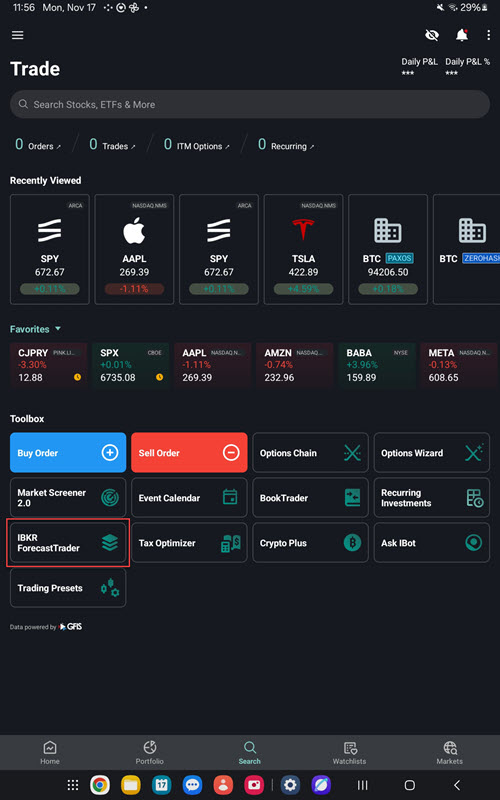
Task: Open the TSLA recently viewed card
Action: [x=304, y=249]
